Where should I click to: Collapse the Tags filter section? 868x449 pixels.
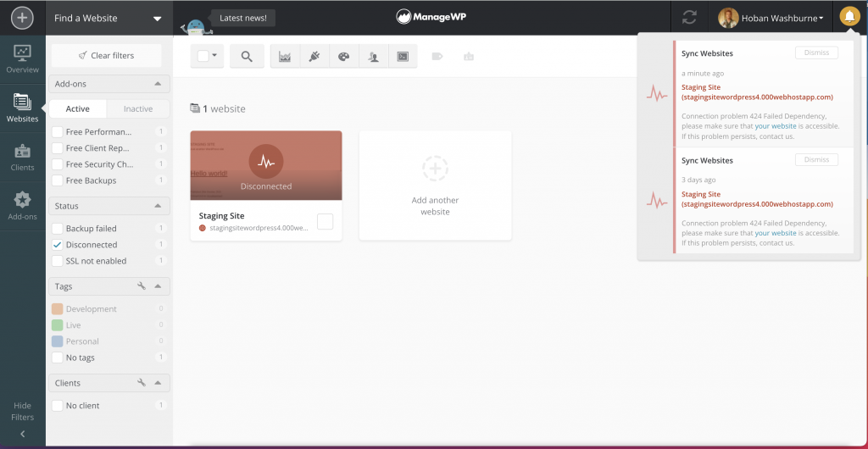[158, 286]
